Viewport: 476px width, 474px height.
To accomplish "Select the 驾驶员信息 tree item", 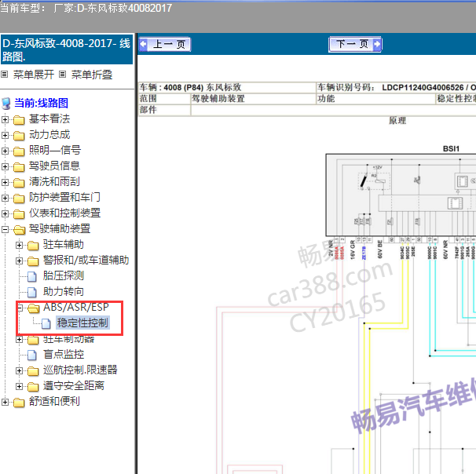I will (54, 166).
